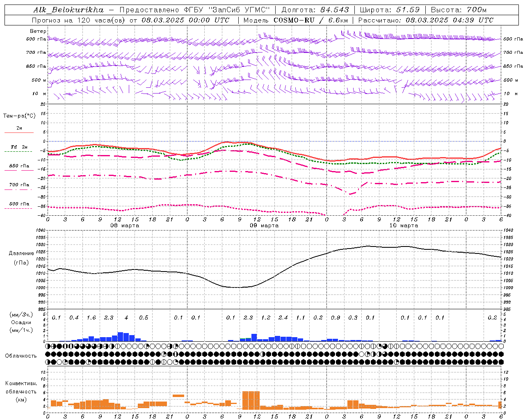Image resolution: width=525 pixels, height=420 pixels.
Task: Click the Давление pressure panel label
Action: pos(21,253)
